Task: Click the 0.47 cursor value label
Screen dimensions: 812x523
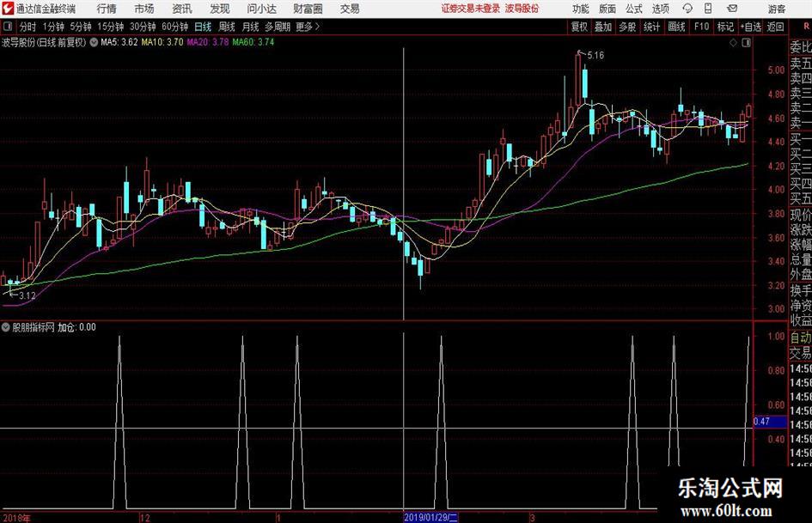Action: (x=770, y=422)
